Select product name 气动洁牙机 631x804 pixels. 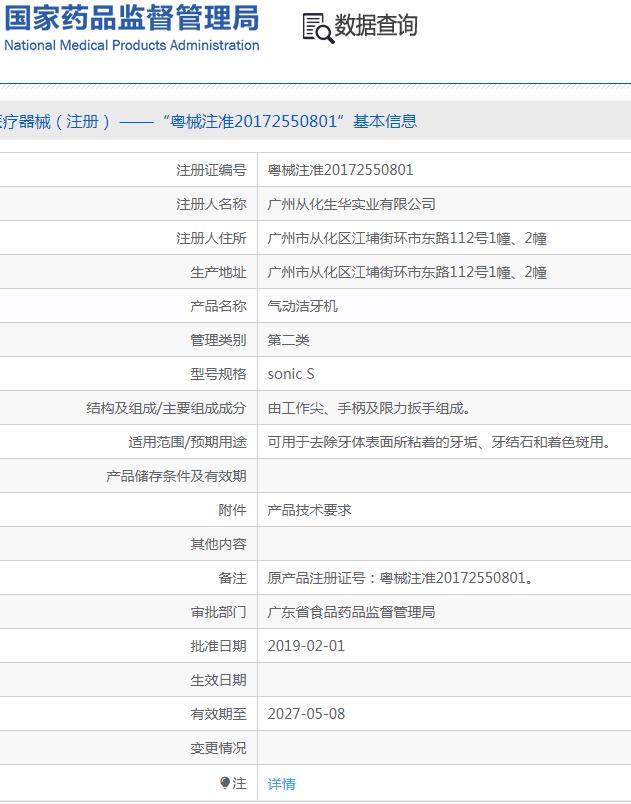302,306
